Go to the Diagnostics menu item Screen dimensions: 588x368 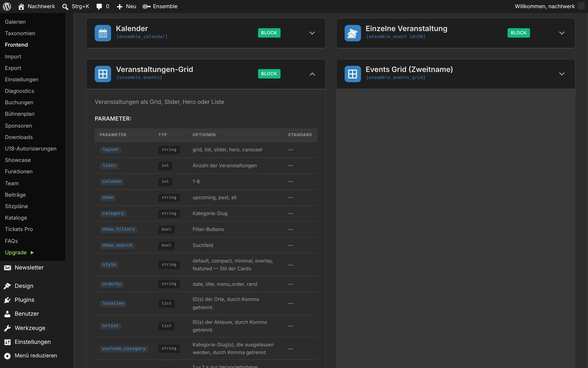(x=19, y=91)
